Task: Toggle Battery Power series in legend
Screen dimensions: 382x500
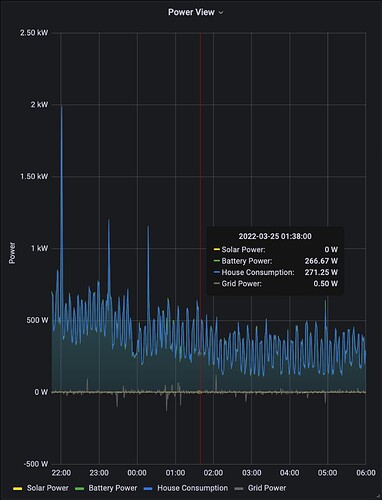Action: (113, 488)
